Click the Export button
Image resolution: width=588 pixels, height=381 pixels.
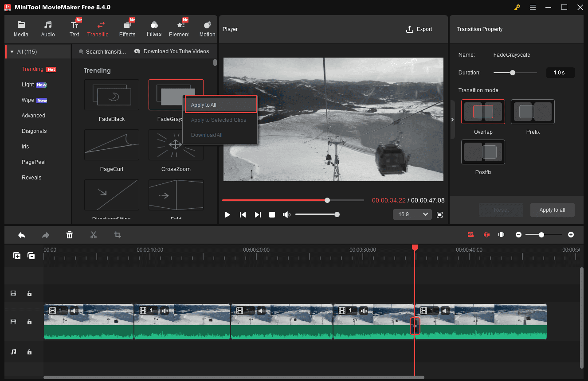[x=419, y=29]
